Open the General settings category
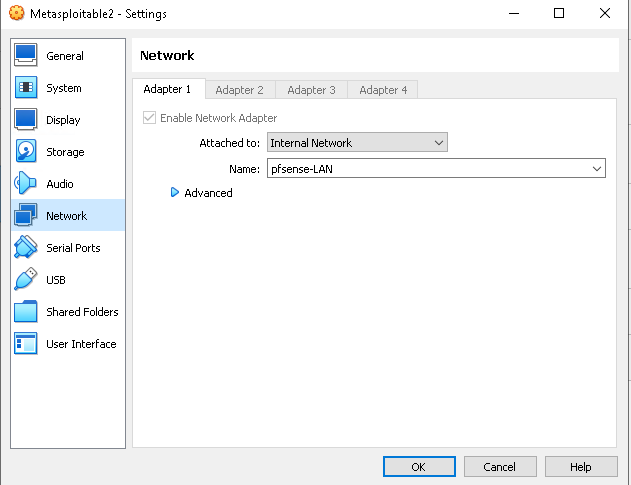Screen dimensions: 631x485 (68, 56)
